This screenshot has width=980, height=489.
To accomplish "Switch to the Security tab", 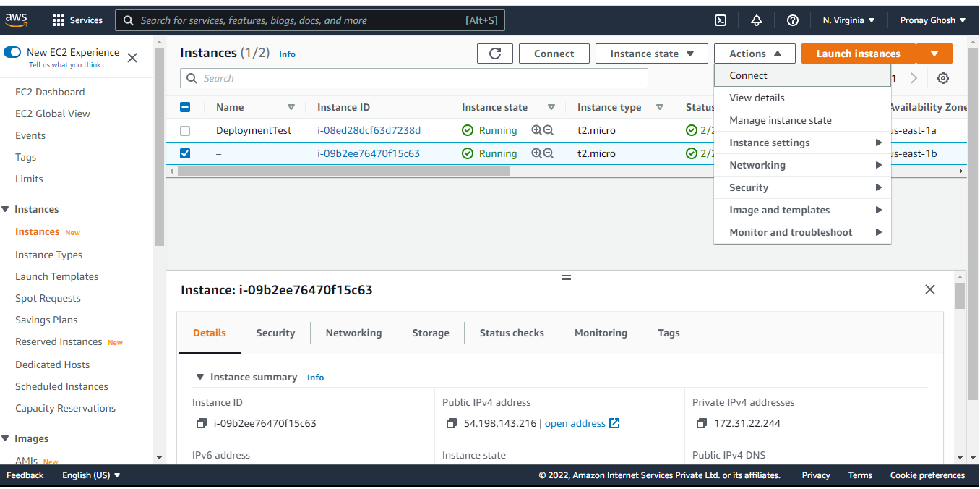I will pyautogui.click(x=275, y=333).
